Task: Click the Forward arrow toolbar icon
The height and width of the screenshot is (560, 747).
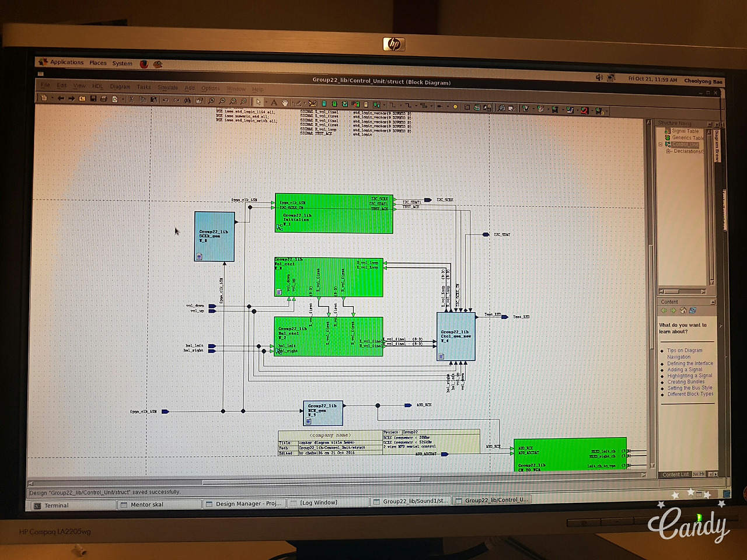Action: pyautogui.click(x=71, y=99)
